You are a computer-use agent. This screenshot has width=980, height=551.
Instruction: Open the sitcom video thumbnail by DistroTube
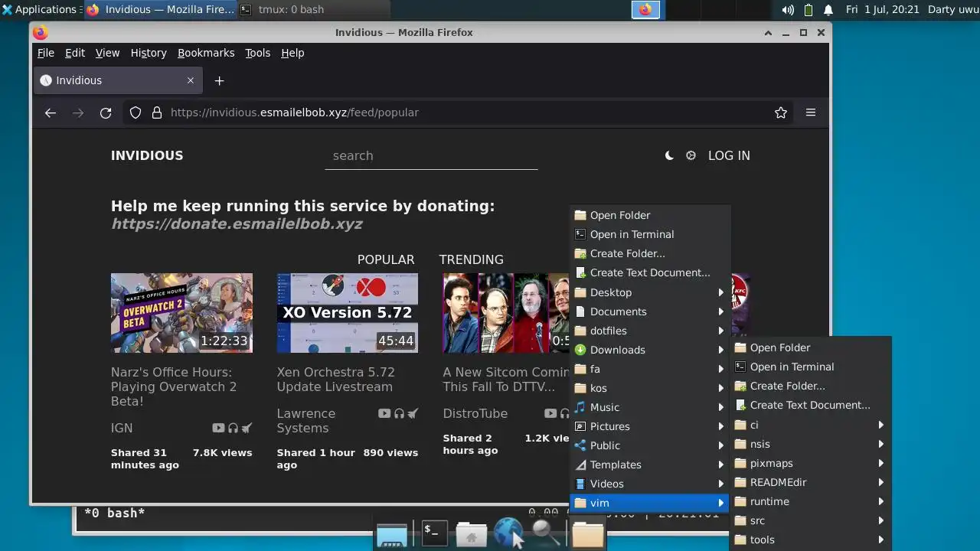tap(506, 313)
